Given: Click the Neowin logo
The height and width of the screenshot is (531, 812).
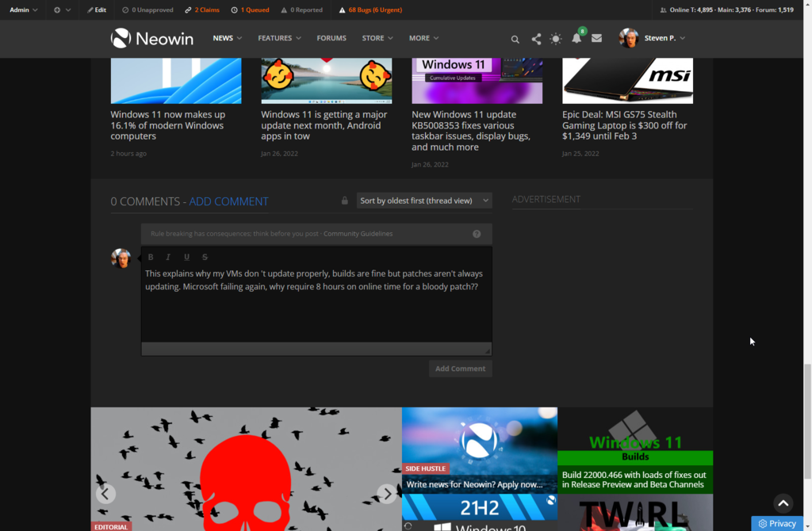Looking at the screenshot, I should point(151,38).
